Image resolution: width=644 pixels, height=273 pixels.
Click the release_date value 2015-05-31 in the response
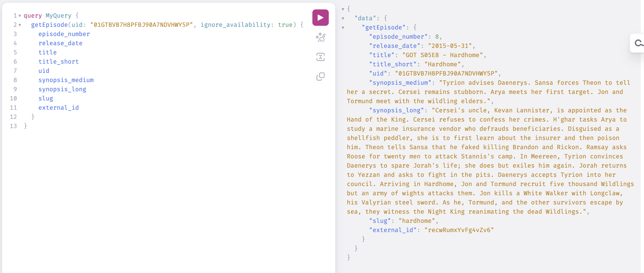tap(450, 46)
